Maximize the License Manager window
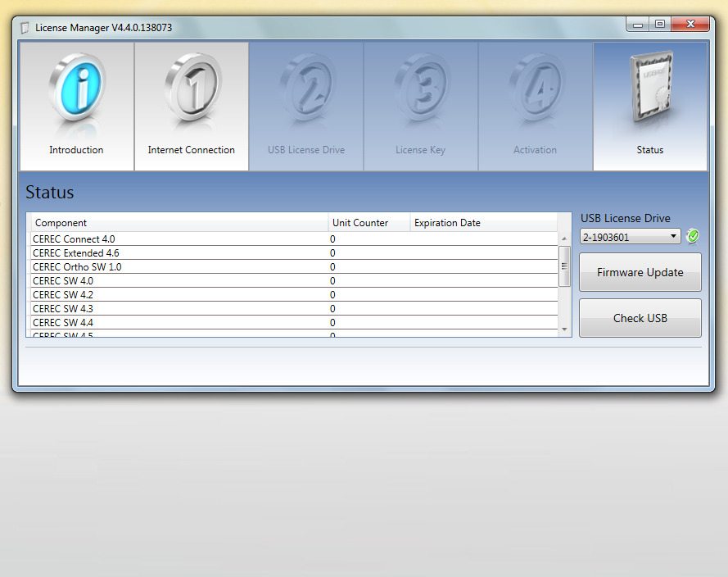The width and height of the screenshot is (728, 577). pos(660,24)
